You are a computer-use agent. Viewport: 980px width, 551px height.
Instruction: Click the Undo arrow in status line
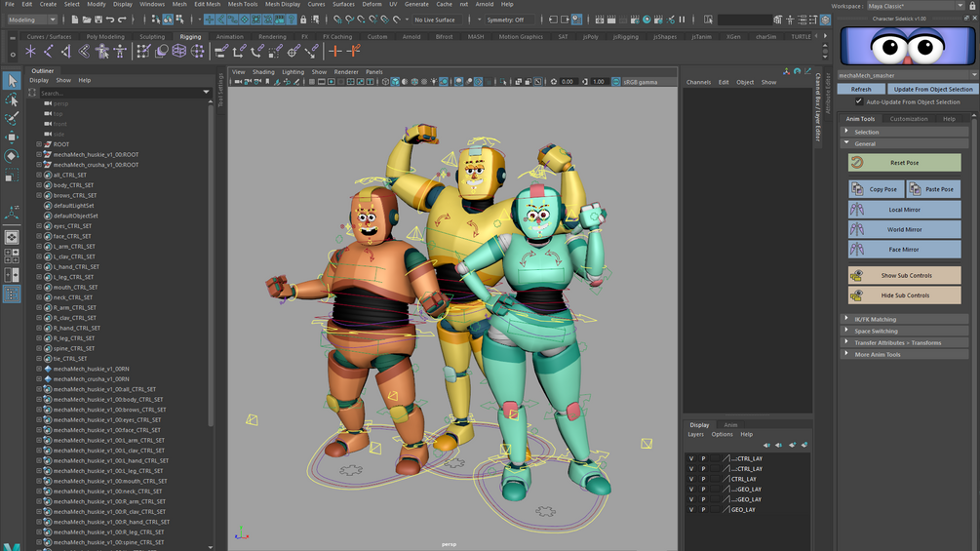(x=110, y=20)
